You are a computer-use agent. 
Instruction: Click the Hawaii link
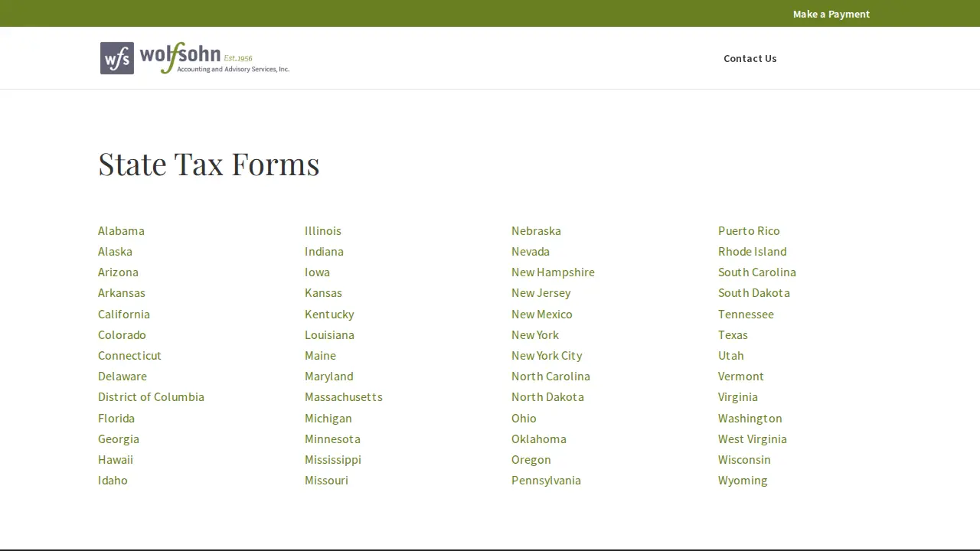[x=116, y=459]
